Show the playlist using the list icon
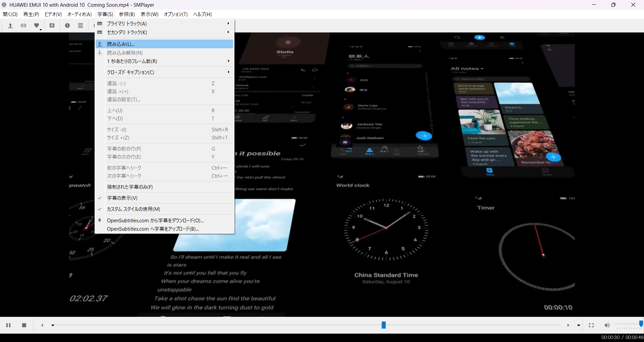The height and width of the screenshot is (342, 644). (x=80, y=25)
